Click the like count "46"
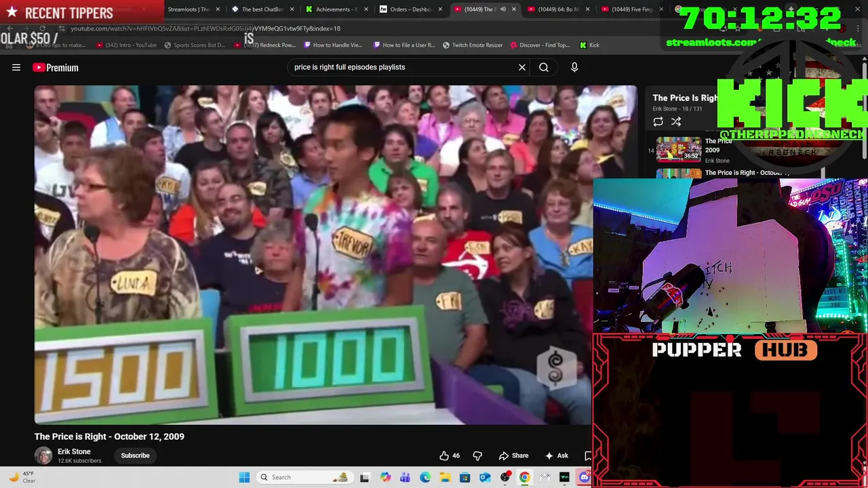868x488 pixels. pyautogui.click(x=456, y=455)
